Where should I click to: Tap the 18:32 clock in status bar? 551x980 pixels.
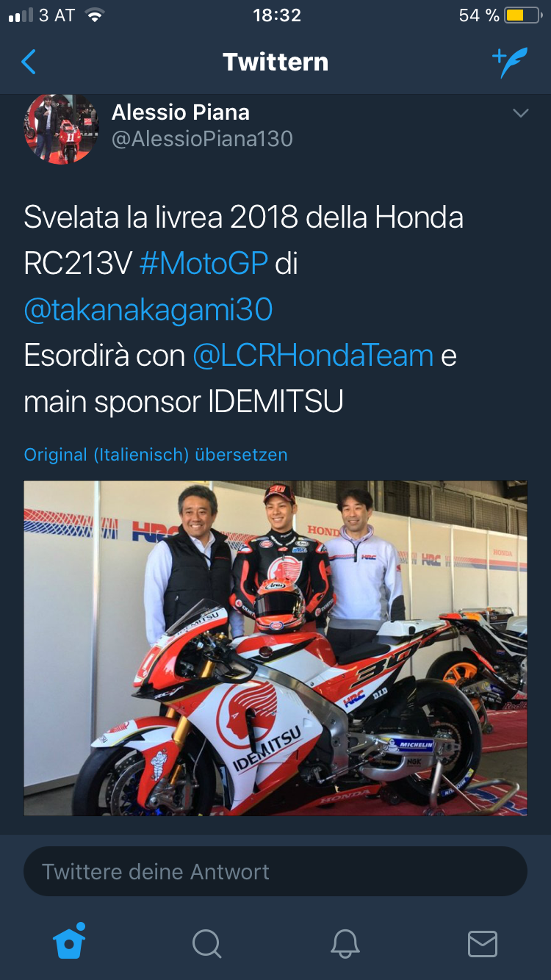click(x=277, y=15)
